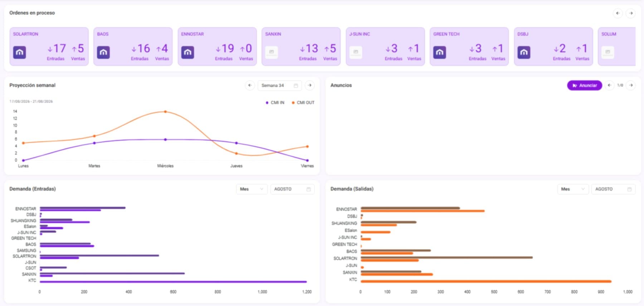Open the Semana 34 calendar icon

pos(296,86)
